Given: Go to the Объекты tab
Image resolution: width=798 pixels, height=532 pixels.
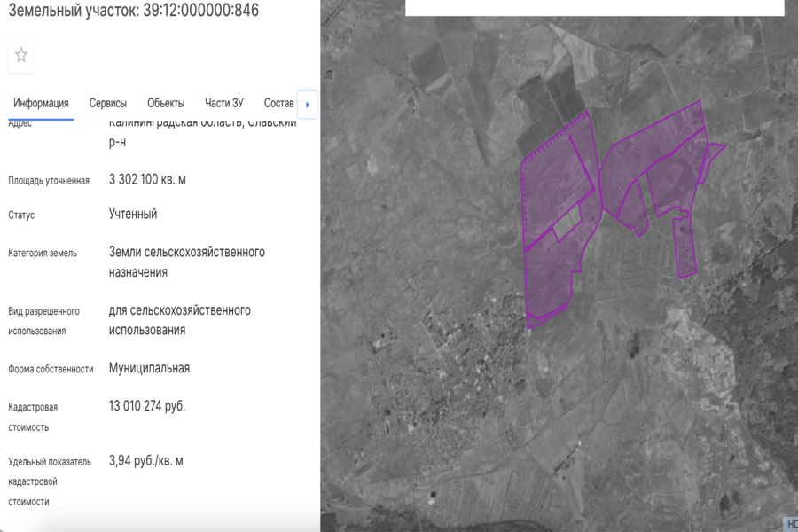Looking at the screenshot, I should [166, 104].
